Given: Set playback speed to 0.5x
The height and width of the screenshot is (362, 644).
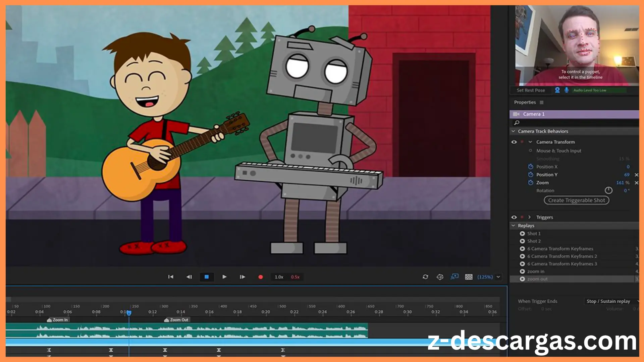Looking at the screenshot, I should [295, 277].
